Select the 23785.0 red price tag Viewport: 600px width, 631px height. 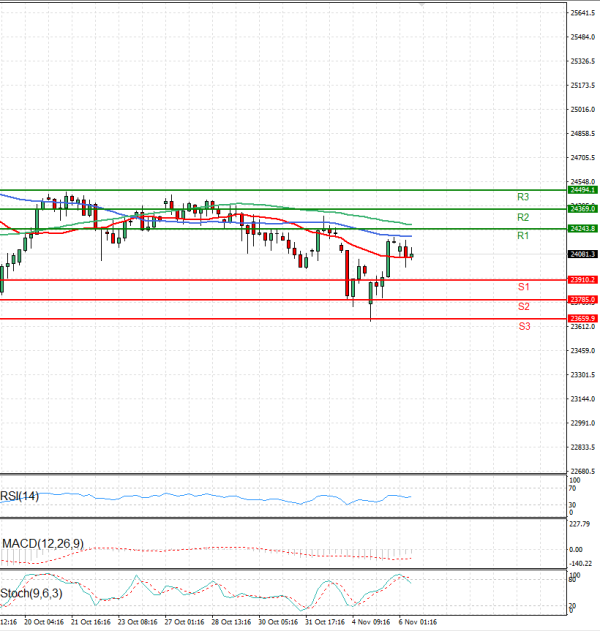click(x=582, y=299)
